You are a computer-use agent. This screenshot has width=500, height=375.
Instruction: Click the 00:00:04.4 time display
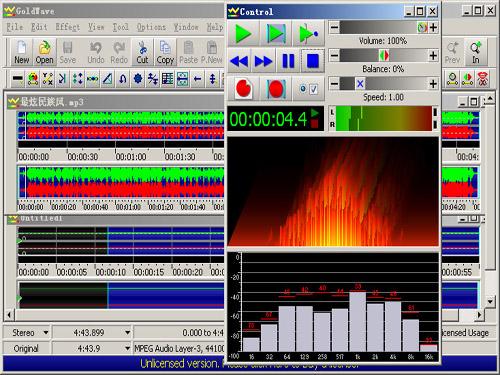[275, 119]
